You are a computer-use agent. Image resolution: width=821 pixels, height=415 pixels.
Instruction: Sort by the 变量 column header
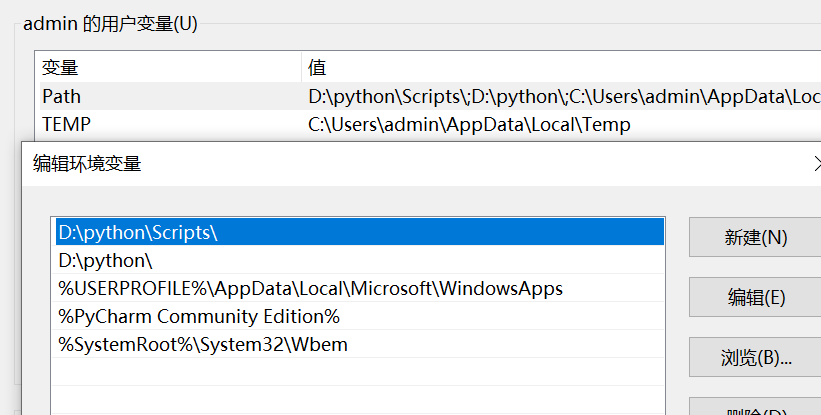[170, 68]
